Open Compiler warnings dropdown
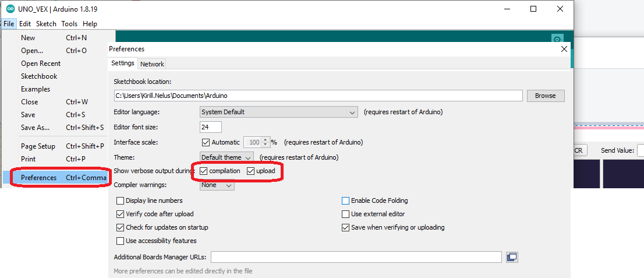This screenshot has width=644, height=278. 217,185
